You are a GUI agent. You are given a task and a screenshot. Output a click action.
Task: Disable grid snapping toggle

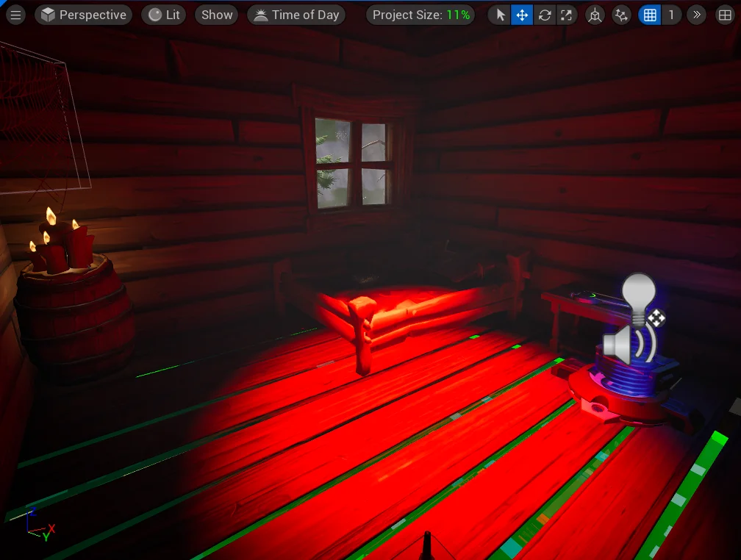tap(650, 15)
